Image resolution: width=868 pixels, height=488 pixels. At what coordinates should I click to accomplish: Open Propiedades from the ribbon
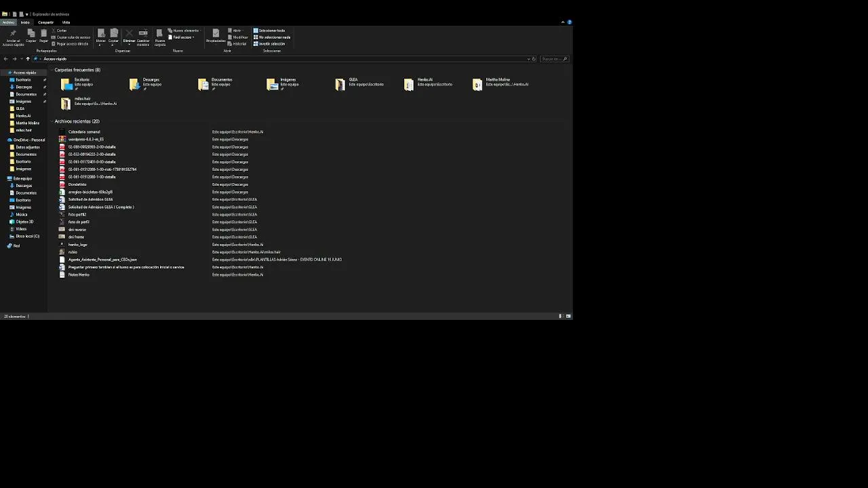point(216,37)
